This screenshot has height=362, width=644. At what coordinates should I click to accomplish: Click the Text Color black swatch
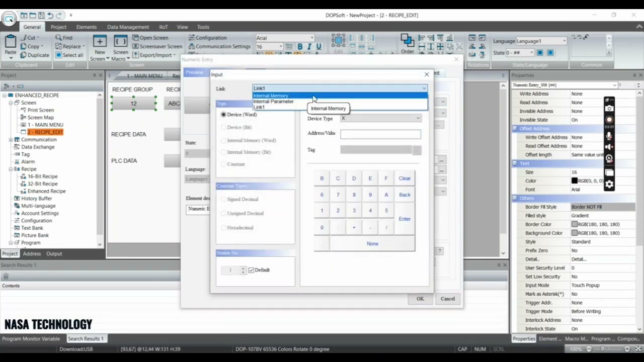pyautogui.click(x=574, y=181)
